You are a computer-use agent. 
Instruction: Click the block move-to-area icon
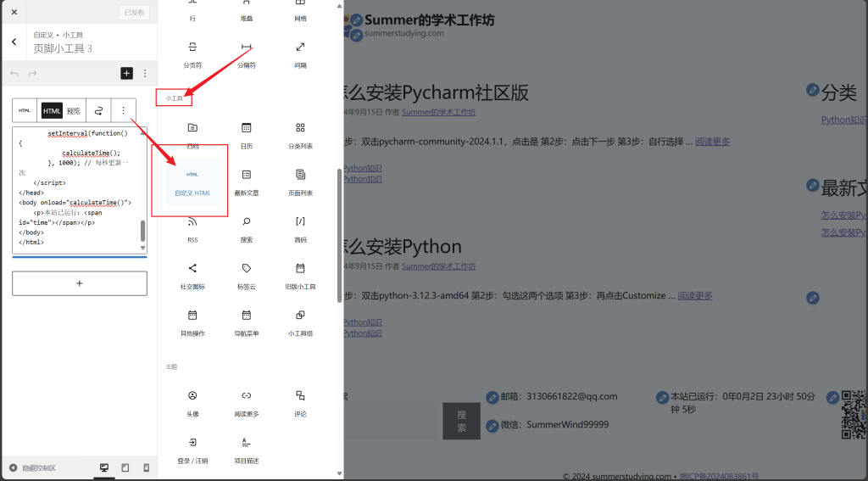pyautogui.click(x=98, y=111)
